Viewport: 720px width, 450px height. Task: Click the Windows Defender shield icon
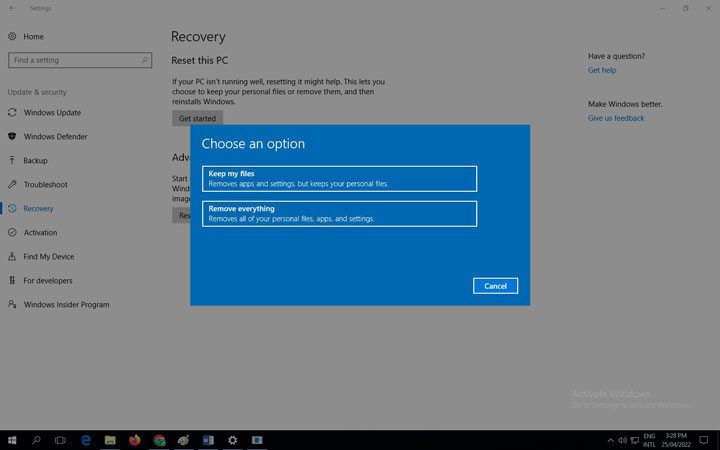pos(12,136)
